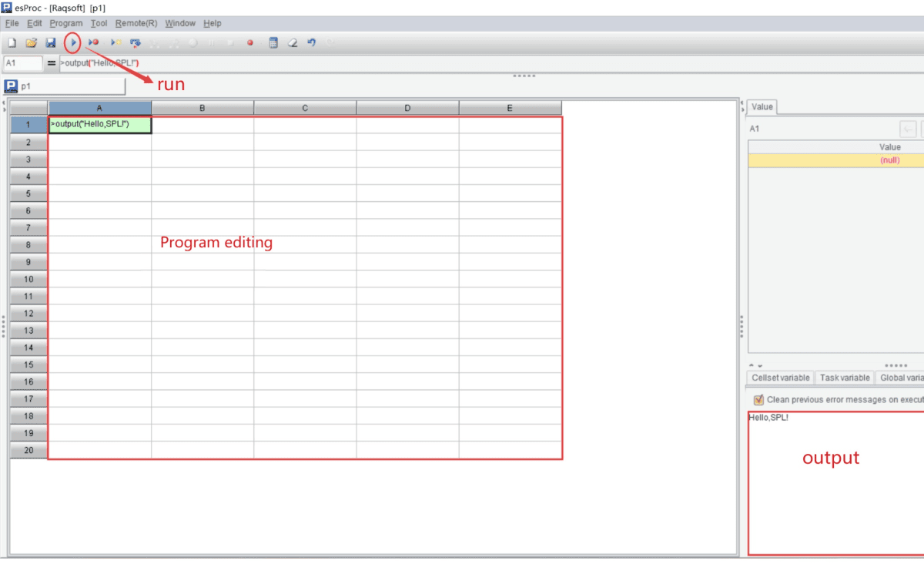The width and height of the screenshot is (924, 578).
Task: Switch to the Global variable tab
Action: [x=899, y=378]
